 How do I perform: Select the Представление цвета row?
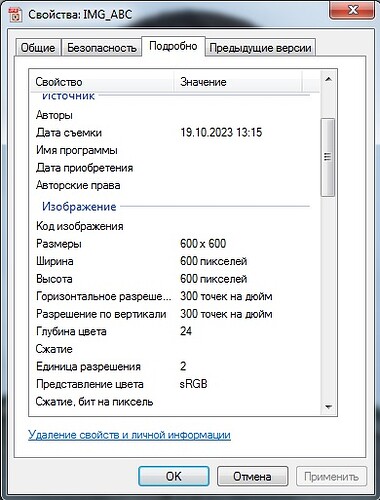[175, 384]
